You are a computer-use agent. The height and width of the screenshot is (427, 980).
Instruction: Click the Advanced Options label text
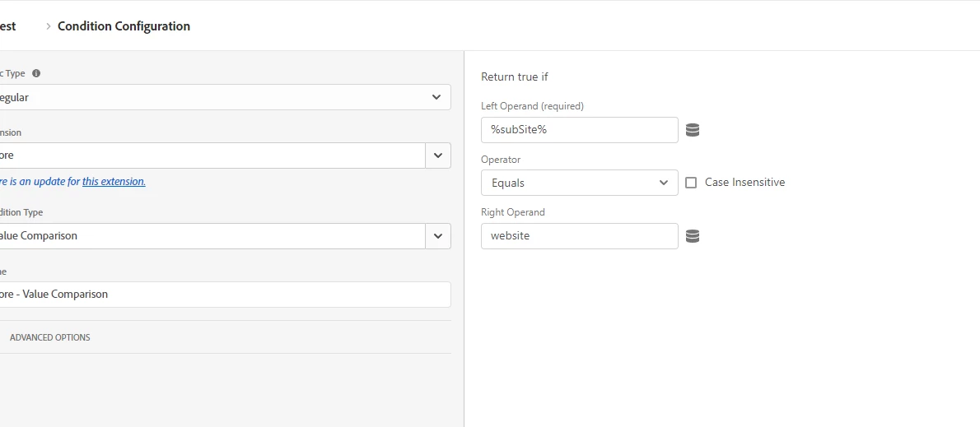click(50, 337)
